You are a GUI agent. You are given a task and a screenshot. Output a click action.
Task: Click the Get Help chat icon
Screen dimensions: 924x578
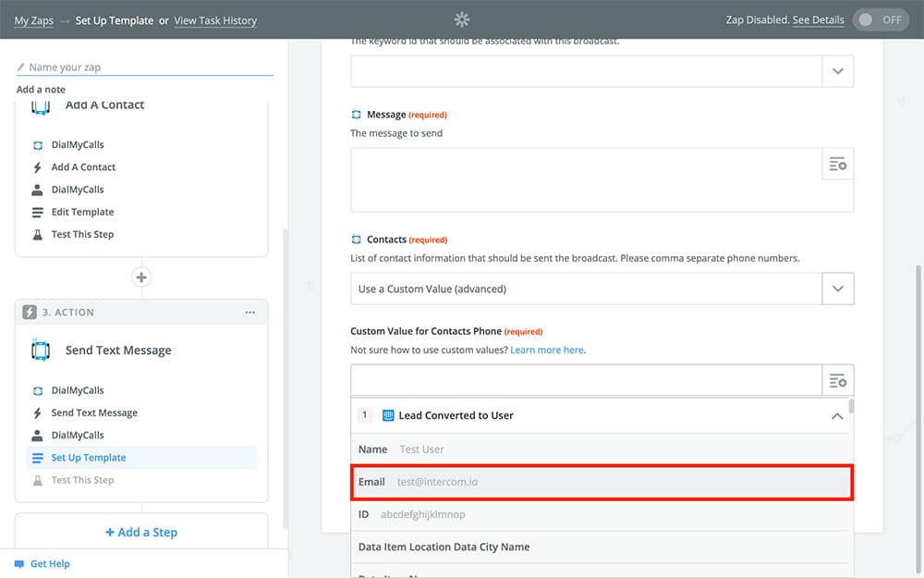19,563
